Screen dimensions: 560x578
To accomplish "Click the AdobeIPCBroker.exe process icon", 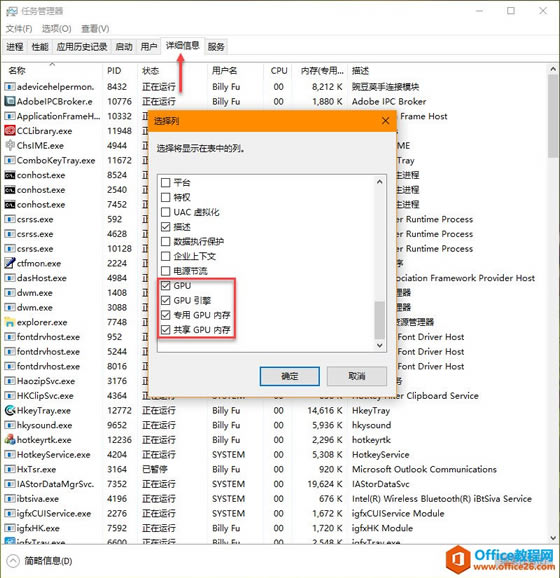I will (x=10, y=101).
